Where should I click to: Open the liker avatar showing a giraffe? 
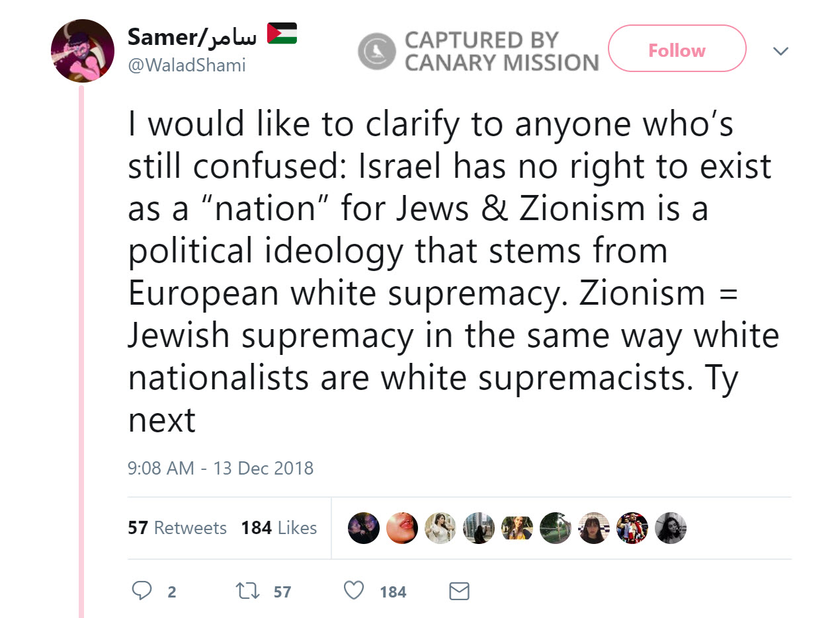(556, 528)
